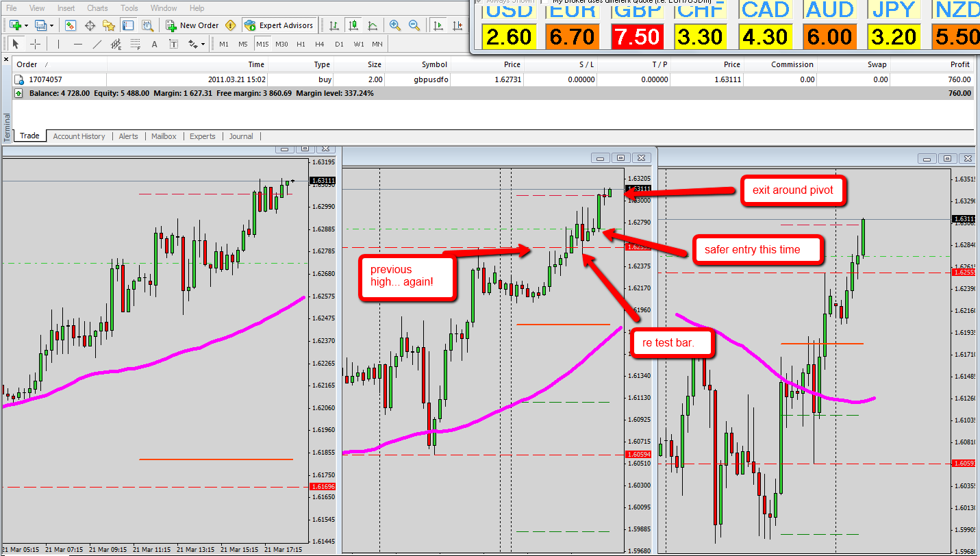Switch to bar chart display

tap(334, 25)
